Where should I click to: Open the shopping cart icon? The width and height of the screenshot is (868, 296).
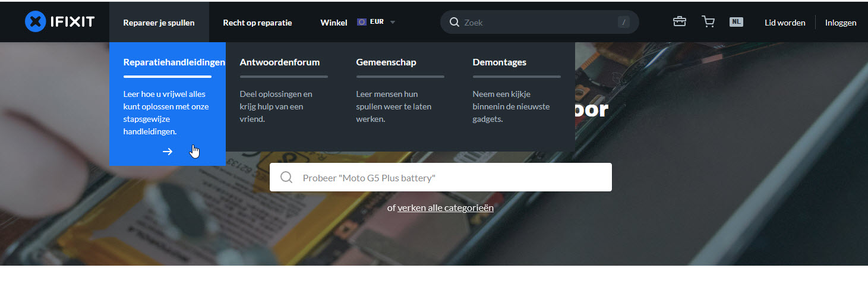[708, 22]
